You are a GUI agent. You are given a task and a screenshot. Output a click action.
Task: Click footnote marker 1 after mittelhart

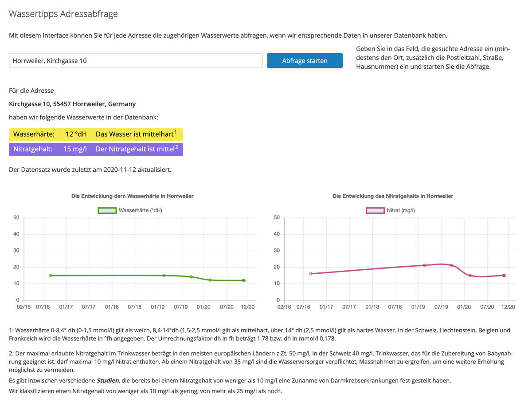coord(176,132)
